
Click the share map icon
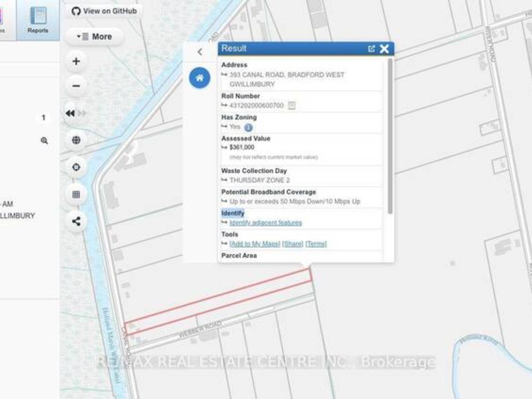coord(76,221)
